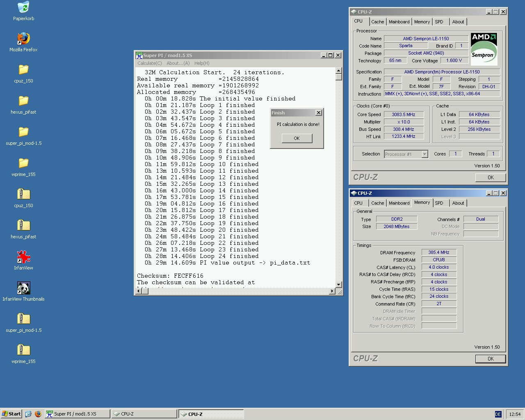Click the DRAM Frequency 385.4 MHz value
The image size is (525, 420).
(x=439, y=252)
